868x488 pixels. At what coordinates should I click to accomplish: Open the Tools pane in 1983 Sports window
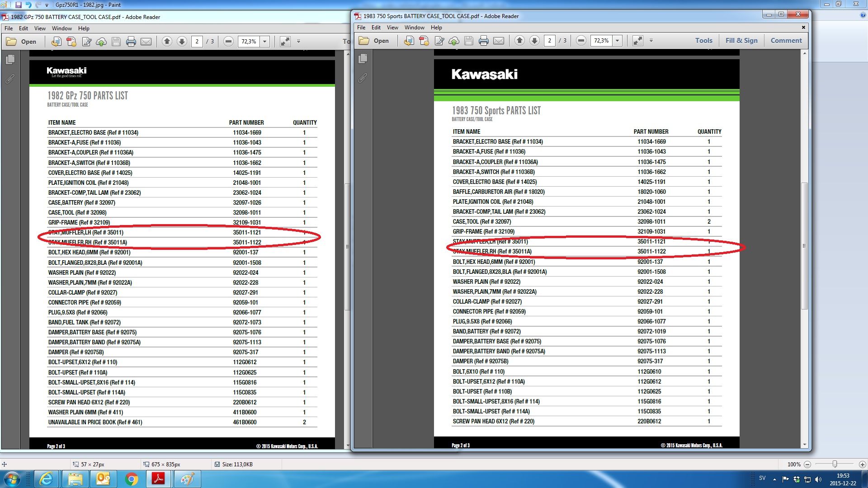click(703, 41)
